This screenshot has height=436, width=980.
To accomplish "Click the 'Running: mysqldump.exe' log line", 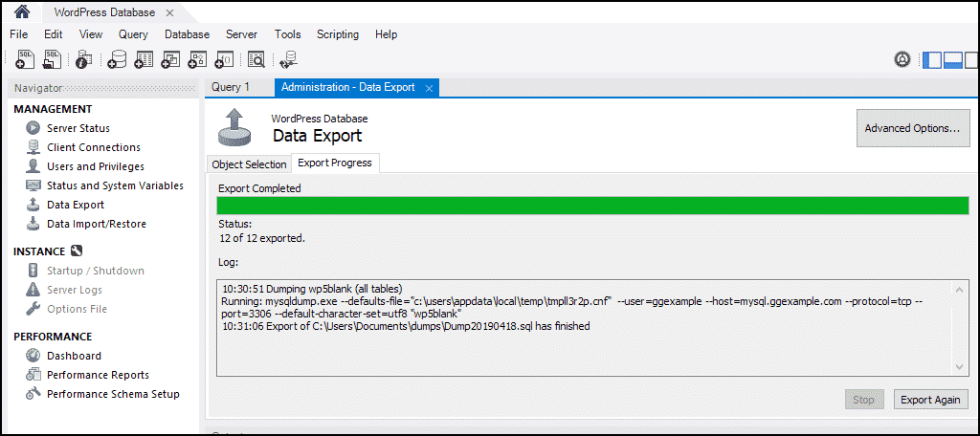I will tap(573, 307).
